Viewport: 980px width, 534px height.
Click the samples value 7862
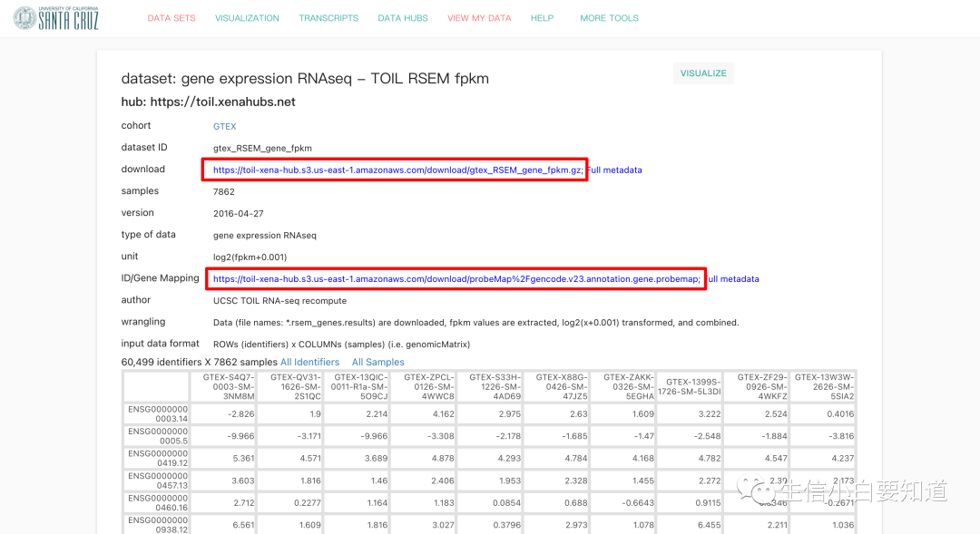click(224, 191)
